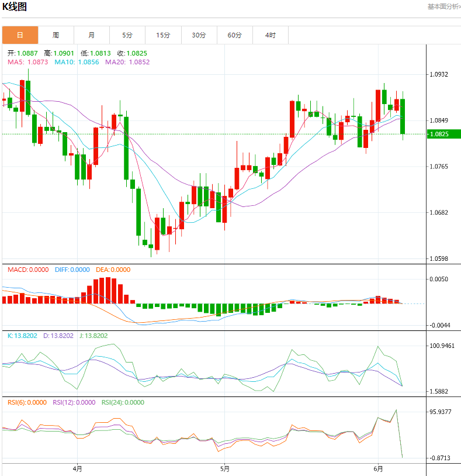
Task: Switch to the 月 monthly tab
Action: pyautogui.click(x=92, y=35)
